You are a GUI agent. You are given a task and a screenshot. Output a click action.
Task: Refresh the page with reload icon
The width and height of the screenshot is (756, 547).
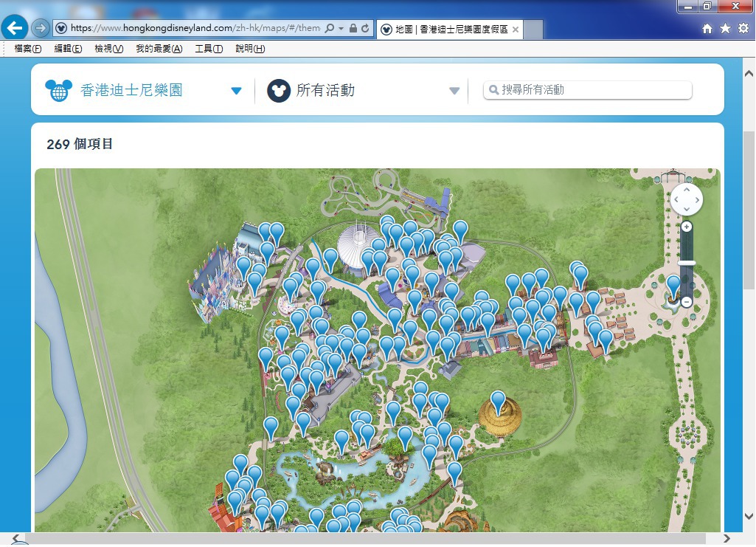(x=366, y=29)
